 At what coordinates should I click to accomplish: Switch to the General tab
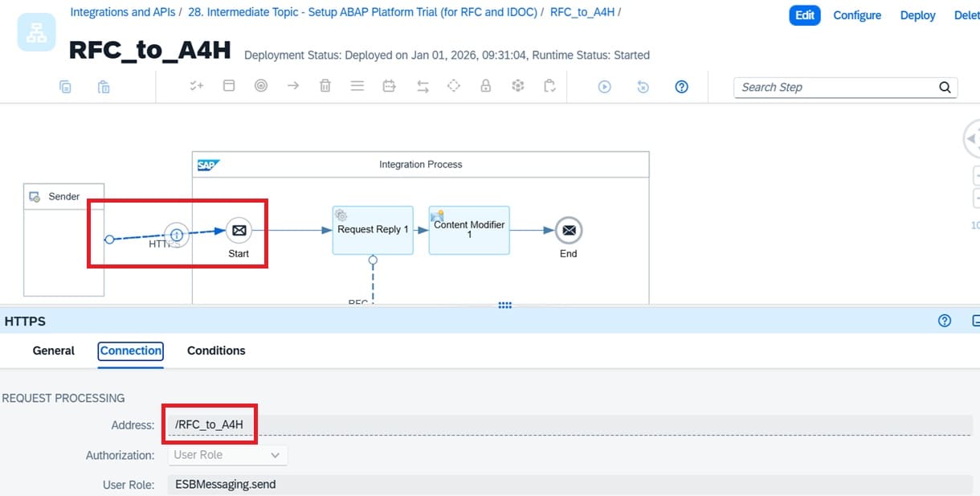tap(54, 350)
